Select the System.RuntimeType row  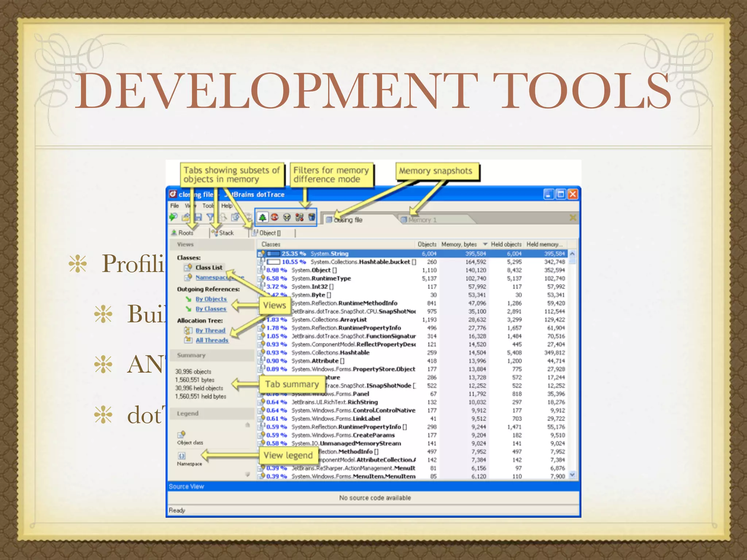tap(412, 279)
